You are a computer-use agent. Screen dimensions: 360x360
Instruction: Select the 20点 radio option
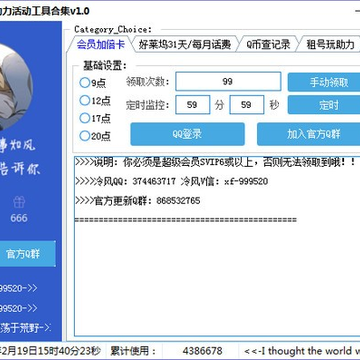95,136
